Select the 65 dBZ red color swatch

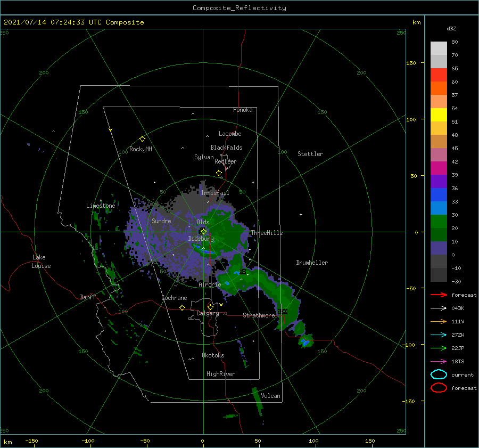pyautogui.click(x=439, y=75)
